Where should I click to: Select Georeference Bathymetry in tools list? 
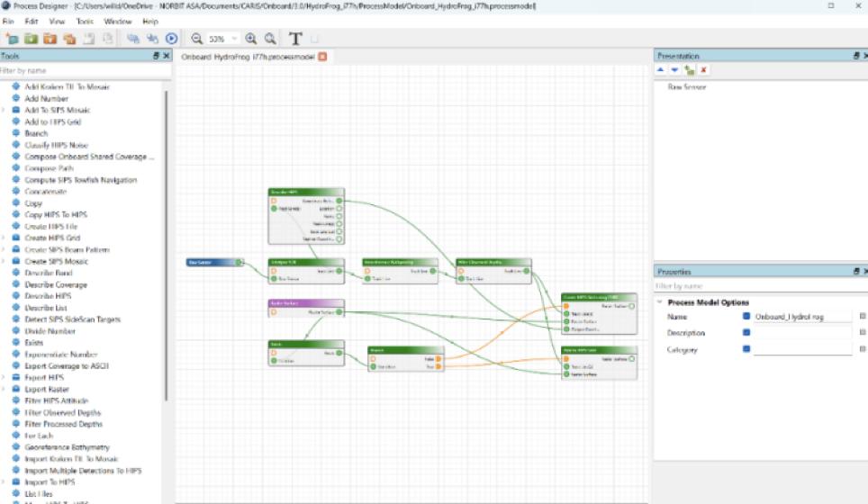click(68, 447)
